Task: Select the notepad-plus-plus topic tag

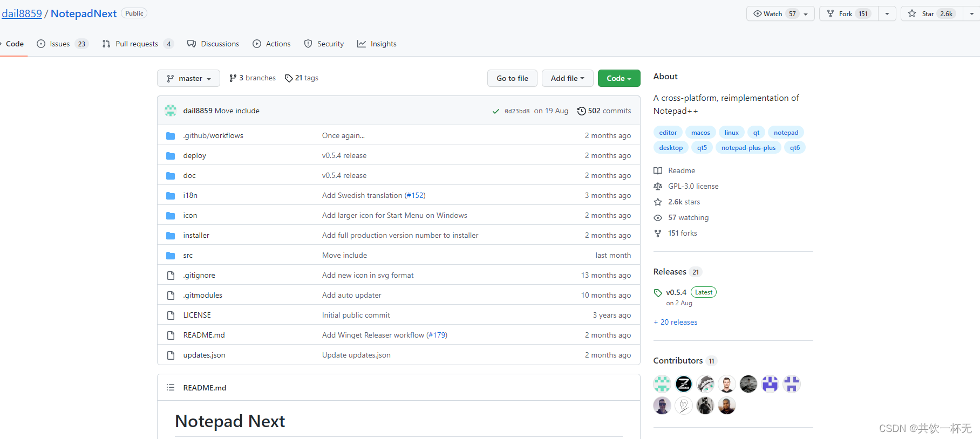Action: [x=748, y=148]
